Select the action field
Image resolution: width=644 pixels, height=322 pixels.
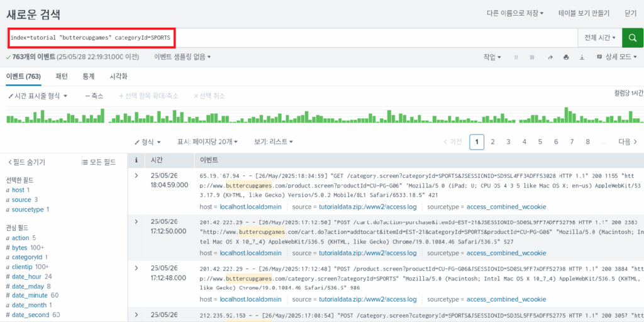tap(21, 238)
